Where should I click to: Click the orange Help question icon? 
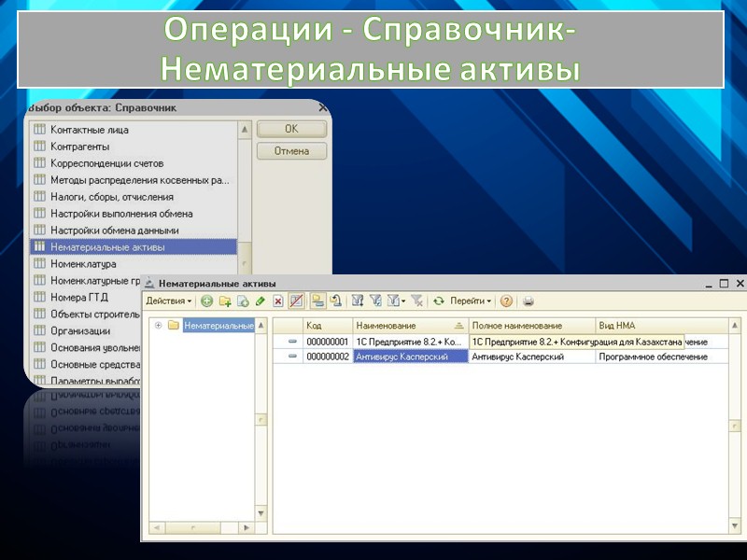(506, 301)
